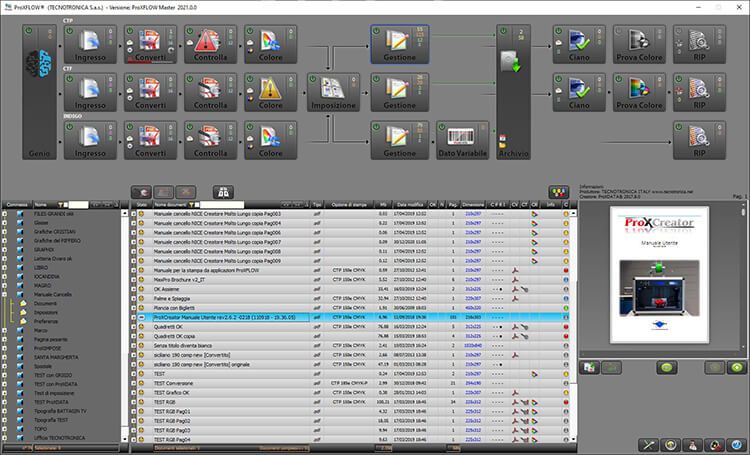Open the top row Ciano module
750x455 pixels.
coord(579,44)
